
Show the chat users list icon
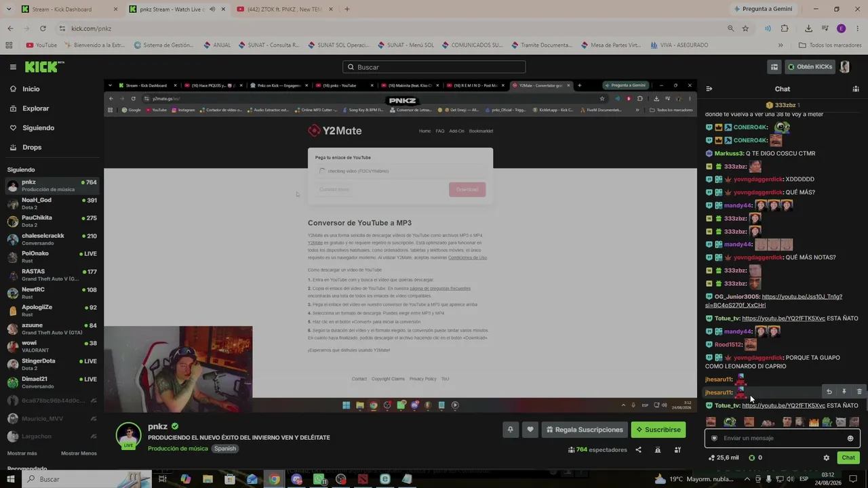(x=856, y=89)
